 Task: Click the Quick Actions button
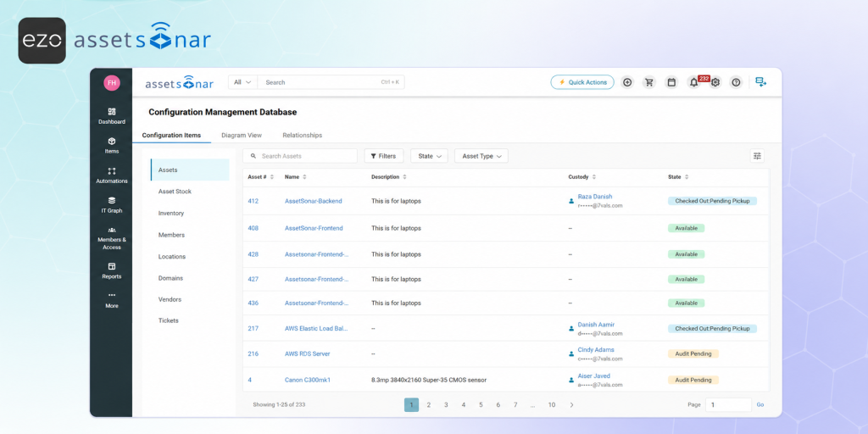coord(582,82)
